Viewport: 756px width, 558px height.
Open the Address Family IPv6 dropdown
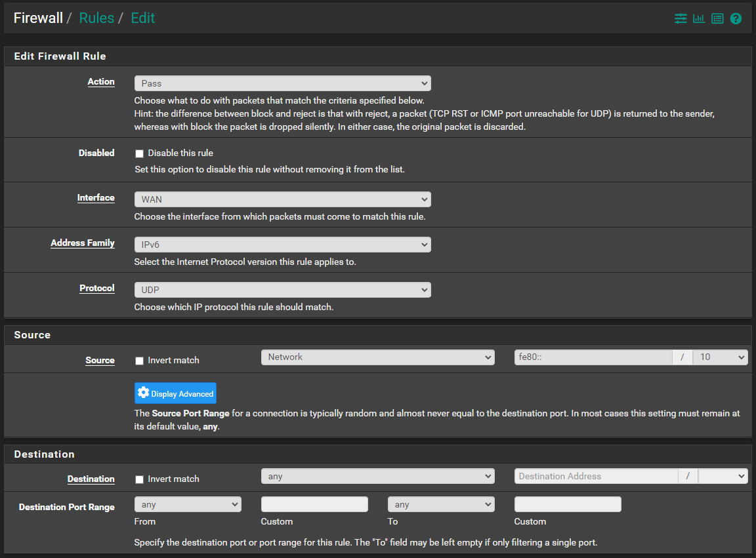tap(283, 245)
